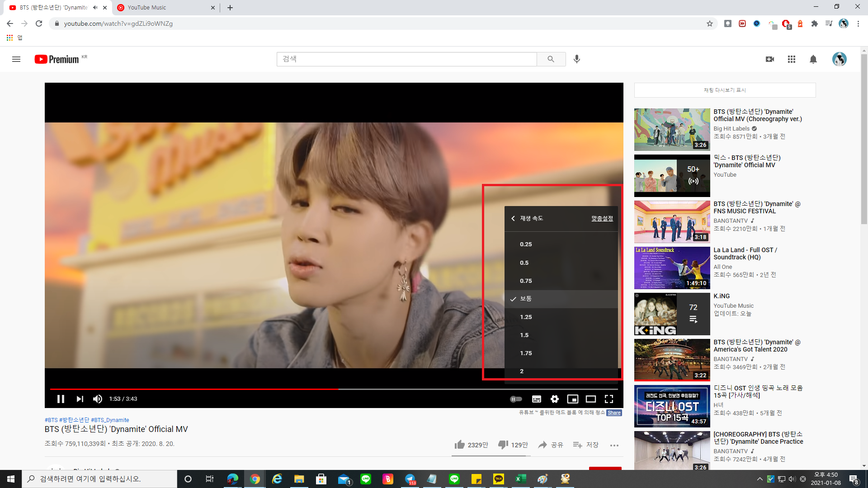Open Excel from the Windows taskbar
Screen dimensions: 868x488
(x=520, y=479)
